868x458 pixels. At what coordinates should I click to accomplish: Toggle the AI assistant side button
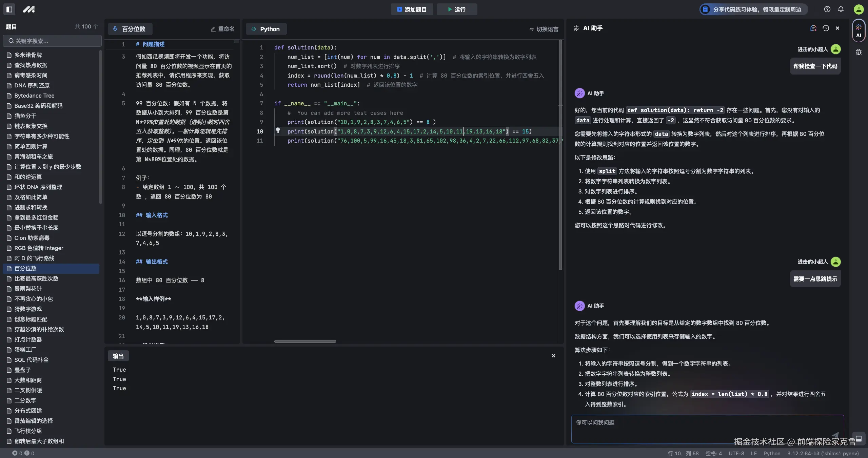pyautogui.click(x=858, y=30)
